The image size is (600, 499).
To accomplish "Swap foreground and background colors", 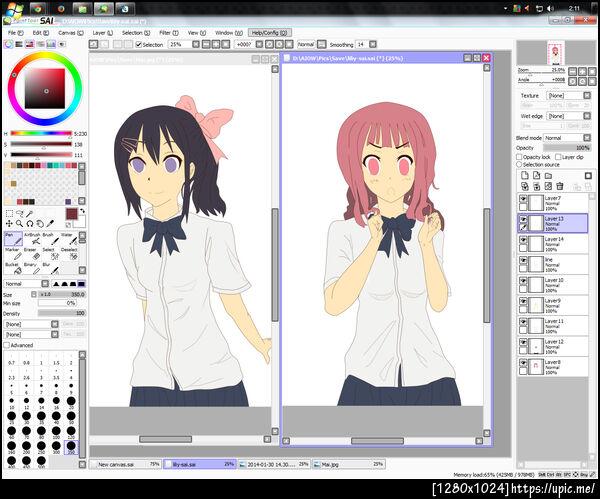I will (x=82, y=211).
